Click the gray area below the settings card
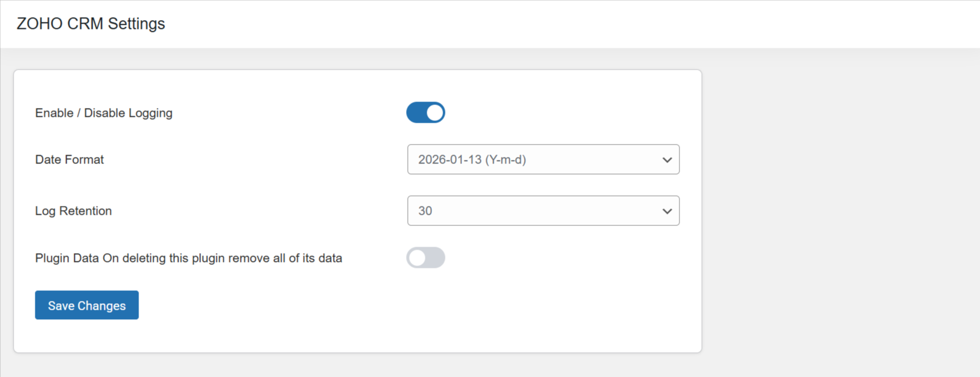The height and width of the screenshot is (377, 980). (354, 366)
